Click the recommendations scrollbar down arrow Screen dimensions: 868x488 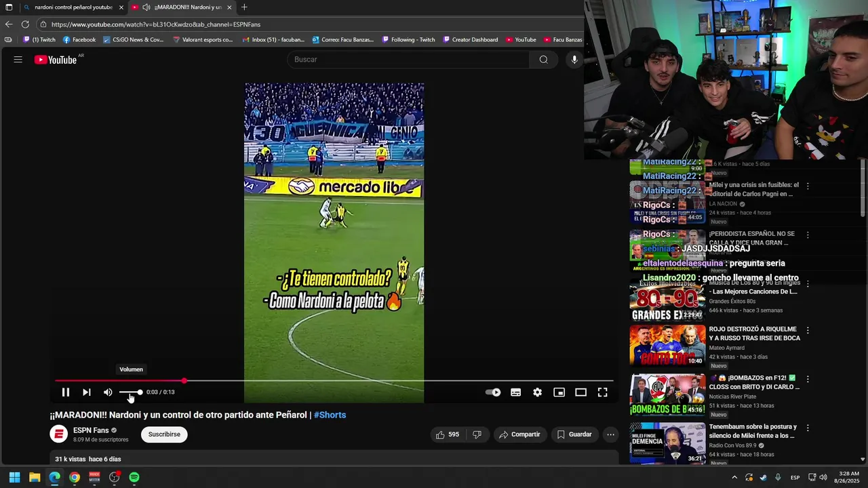pos(863,459)
